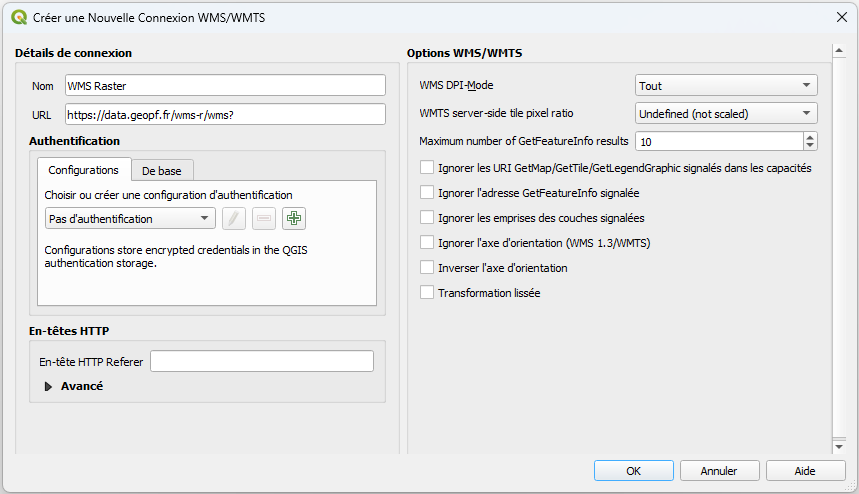Viewport: 859px width, 494px height.
Task: Click scrollbar down arrow in options panel
Action: (839, 447)
